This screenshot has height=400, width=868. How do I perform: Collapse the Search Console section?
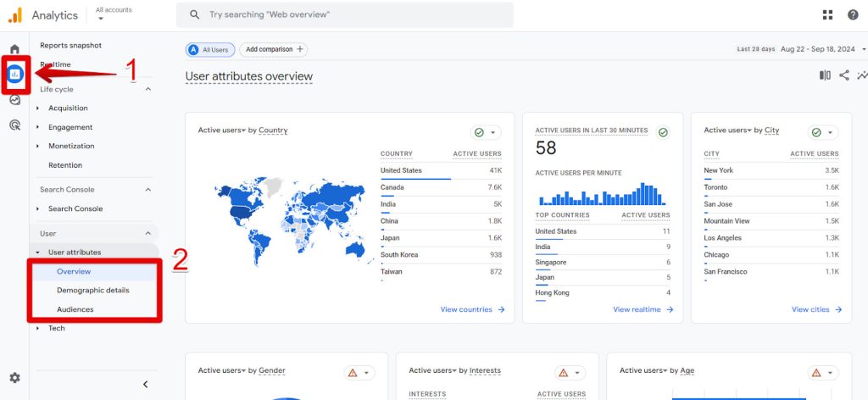pos(147,189)
